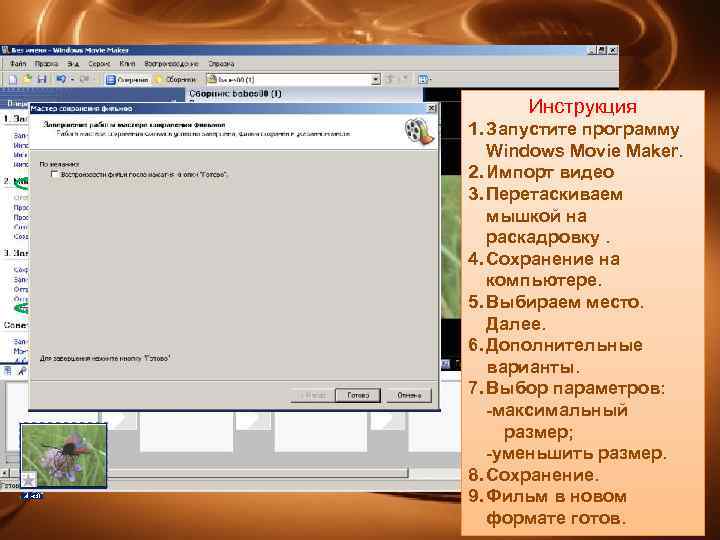Toggle the Операции tasks pane button

coord(127,79)
